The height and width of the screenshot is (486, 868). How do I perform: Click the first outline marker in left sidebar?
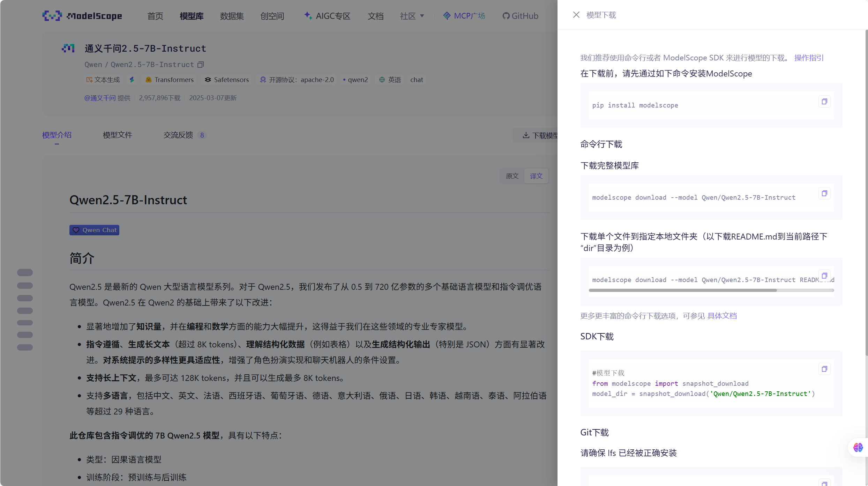(x=25, y=272)
